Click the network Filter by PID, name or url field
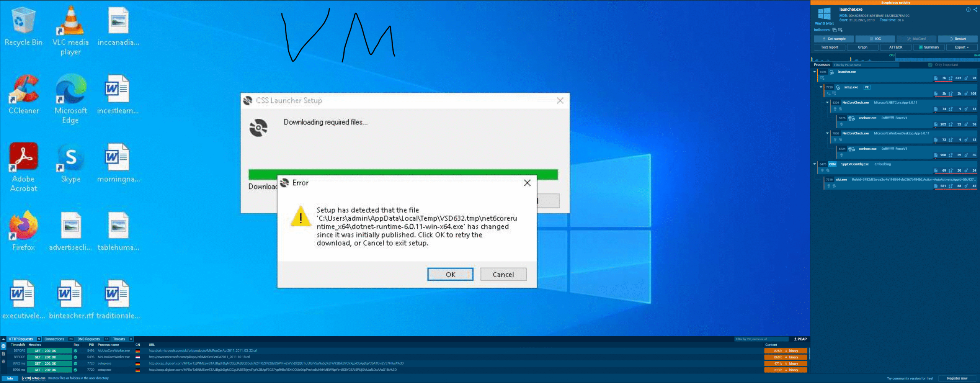The height and width of the screenshot is (383, 980). coord(762,339)
